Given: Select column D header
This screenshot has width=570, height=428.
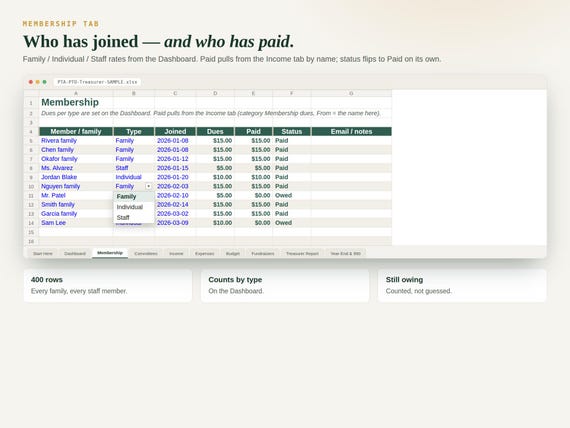Looking at the screenshot, I should coord(215,93).
